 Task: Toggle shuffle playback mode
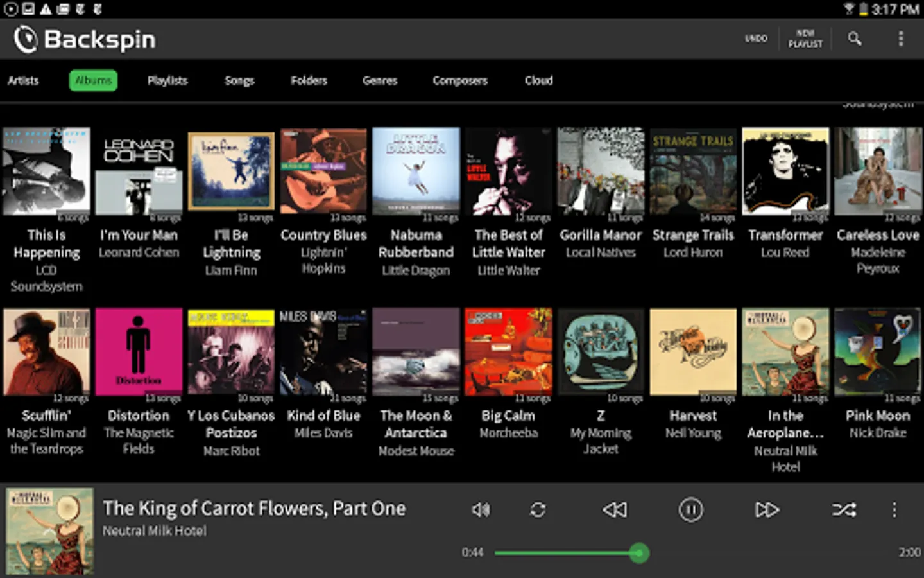(x=844, y=510)
